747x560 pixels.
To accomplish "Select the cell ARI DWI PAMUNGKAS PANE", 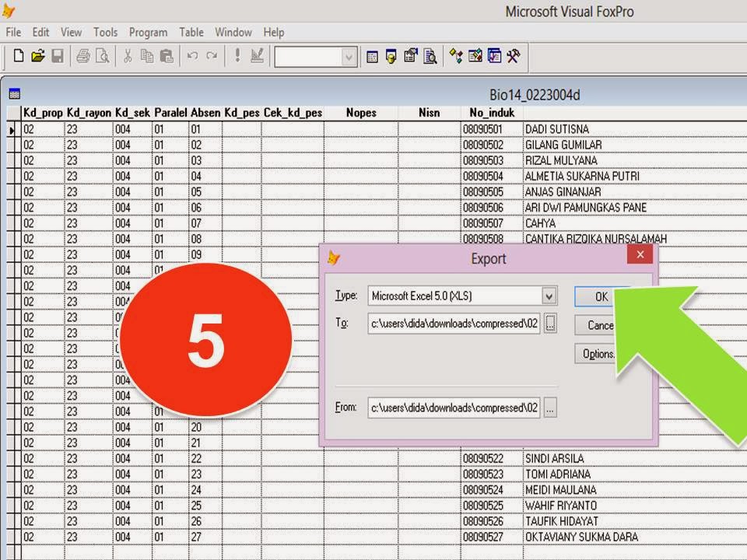I will [x=586, y=208].
